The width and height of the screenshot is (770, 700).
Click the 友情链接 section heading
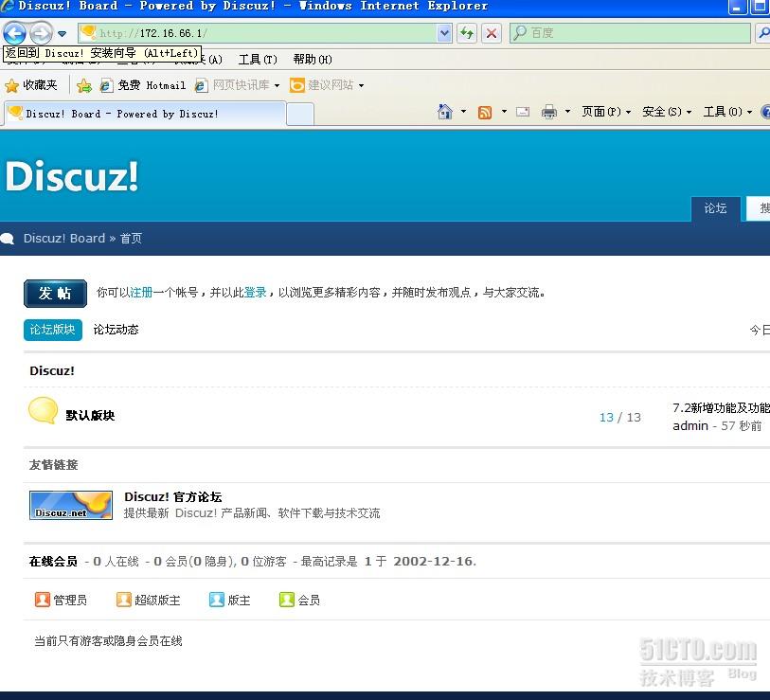click(54, 465)
